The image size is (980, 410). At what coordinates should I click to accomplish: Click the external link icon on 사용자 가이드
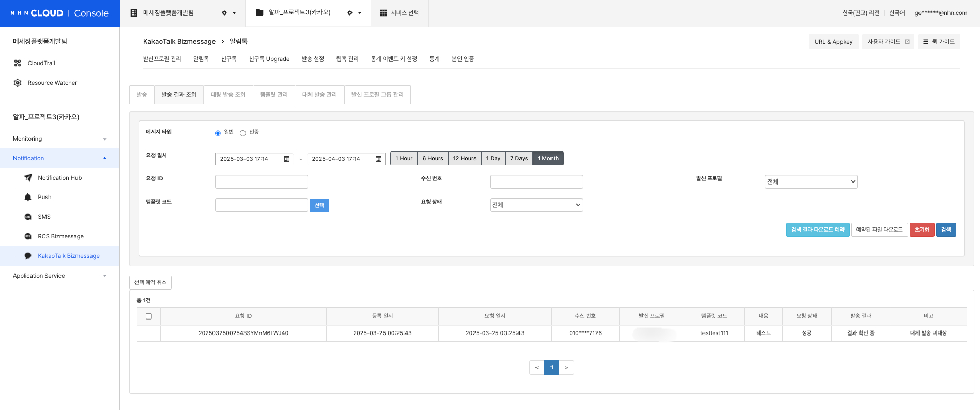[907, 42]
